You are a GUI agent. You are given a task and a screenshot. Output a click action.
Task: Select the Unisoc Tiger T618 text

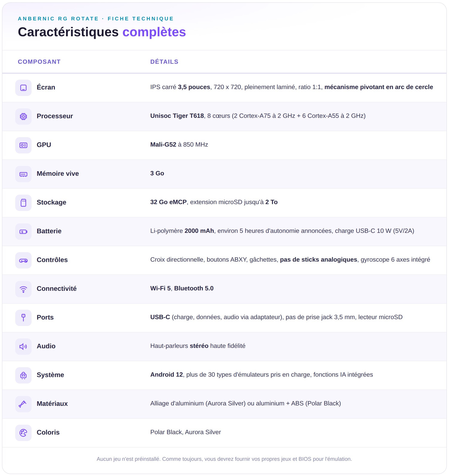coord(177,116)
